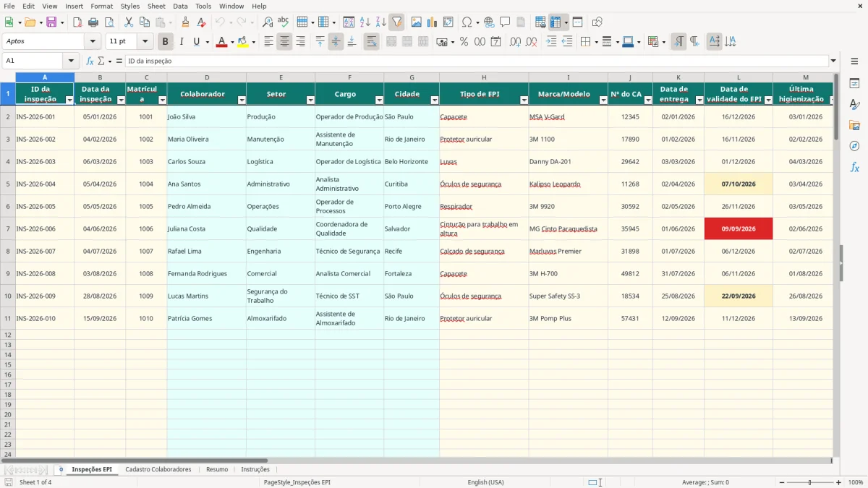Screen dimensions: 868x488
Task: Switch to the Instruções sheet tab
Action: tap(255, 469)
